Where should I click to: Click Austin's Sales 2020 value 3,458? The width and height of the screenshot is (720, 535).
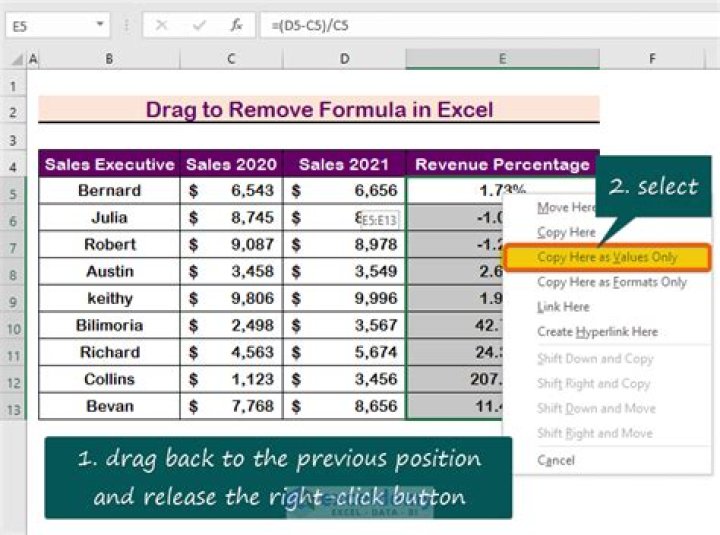231,271
